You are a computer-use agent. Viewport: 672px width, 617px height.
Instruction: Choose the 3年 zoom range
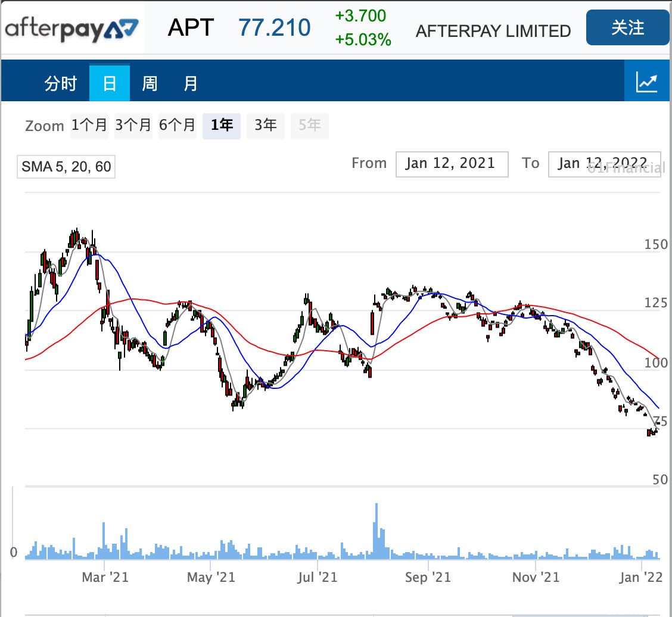[x=266, y=126]
